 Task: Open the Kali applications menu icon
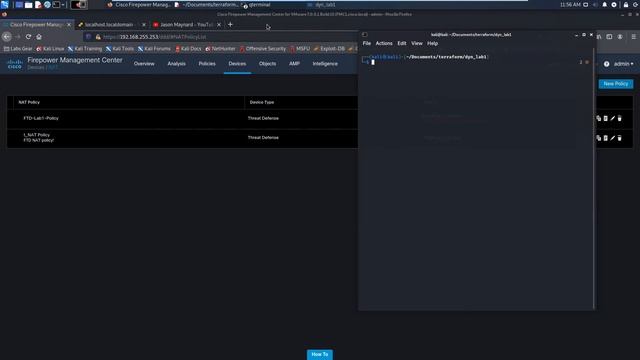4,4
